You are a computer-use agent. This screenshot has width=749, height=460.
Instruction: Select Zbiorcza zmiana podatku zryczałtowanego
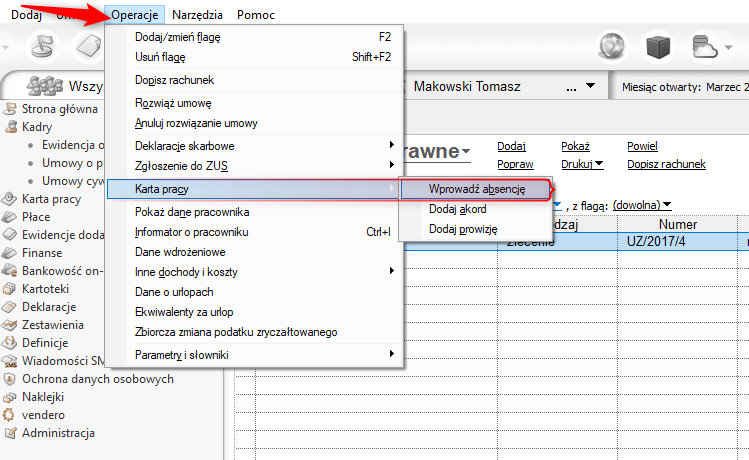click(255, 332)
